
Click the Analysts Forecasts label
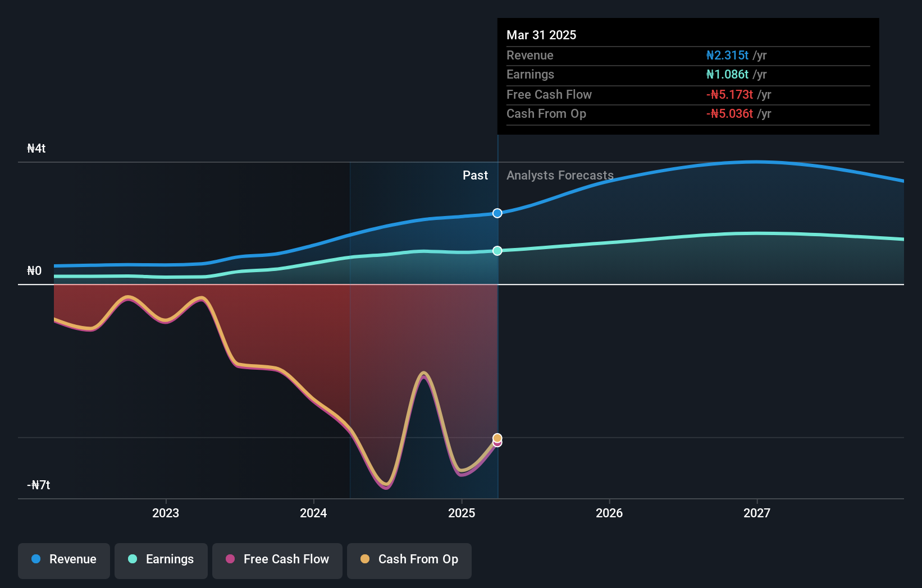pos(560,176)
